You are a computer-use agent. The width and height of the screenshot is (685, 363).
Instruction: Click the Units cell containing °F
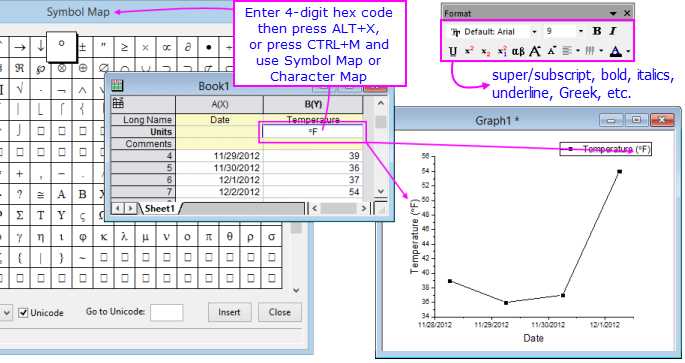coord(313,131)
